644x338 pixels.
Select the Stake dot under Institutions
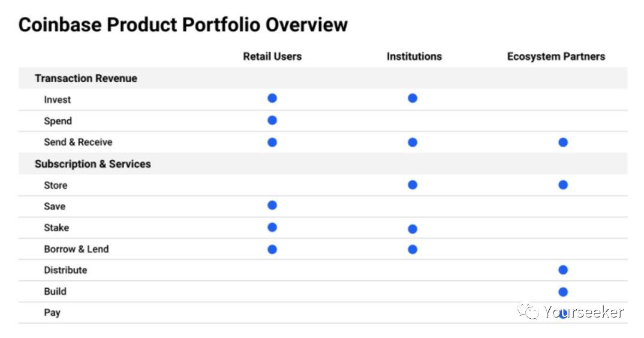click(413, 229)
